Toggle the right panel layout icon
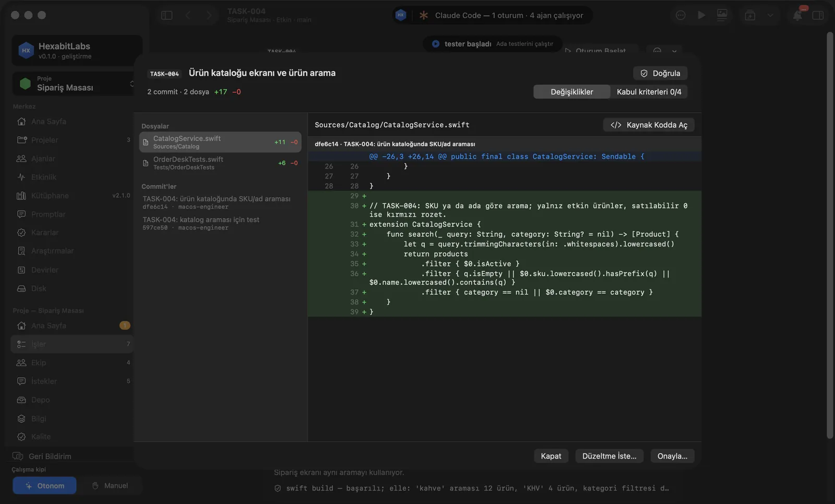This screenshot has height=504, width=835. tap(818, 15)
